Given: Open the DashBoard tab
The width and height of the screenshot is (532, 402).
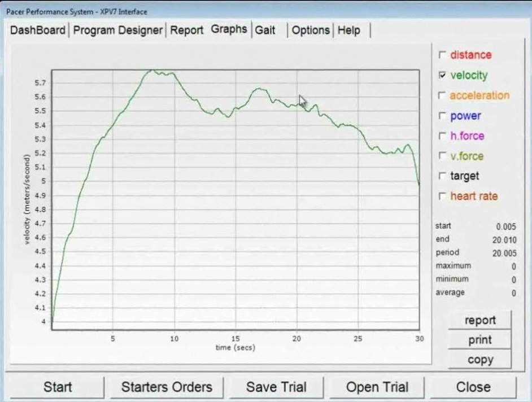Looking at the screenshot, I should (38, 30).
